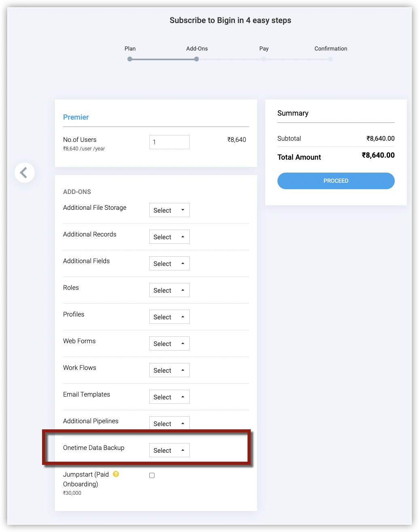Open the Profiles Select dropdown
Viewport: 419px width, 532px height.
coord(169,317)
